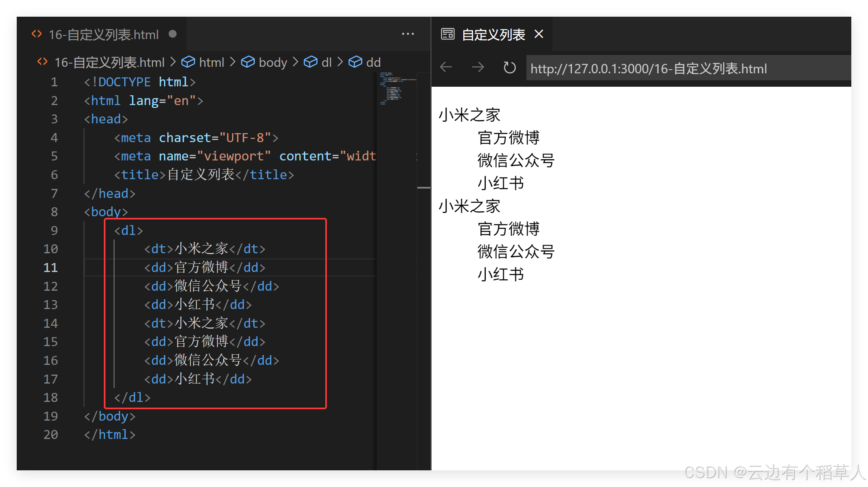Click the preview icon beside 自定义列表 tab title
Image resolution: width=868 pixels, height=487 pixels.
click(447, 34)
